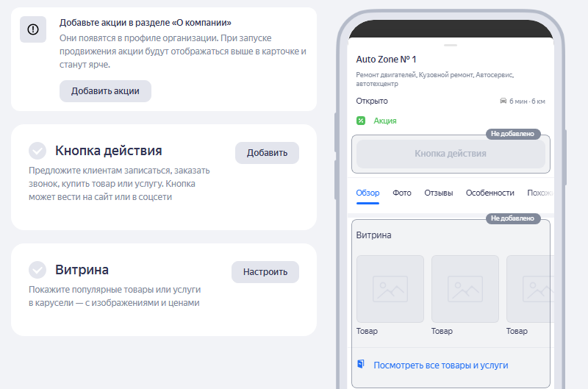
Task: Click Добавить for Кнопка действия
Action: click(x=267, y=153)
